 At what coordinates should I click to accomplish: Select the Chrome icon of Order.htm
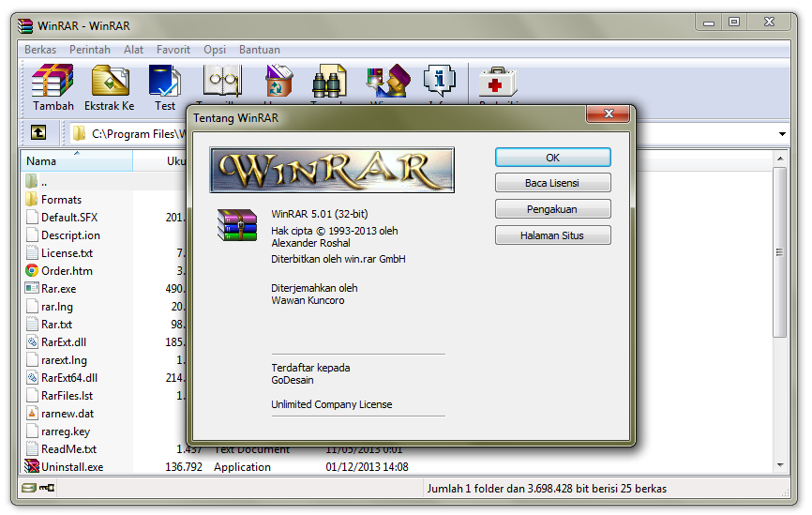coord(32,270)
